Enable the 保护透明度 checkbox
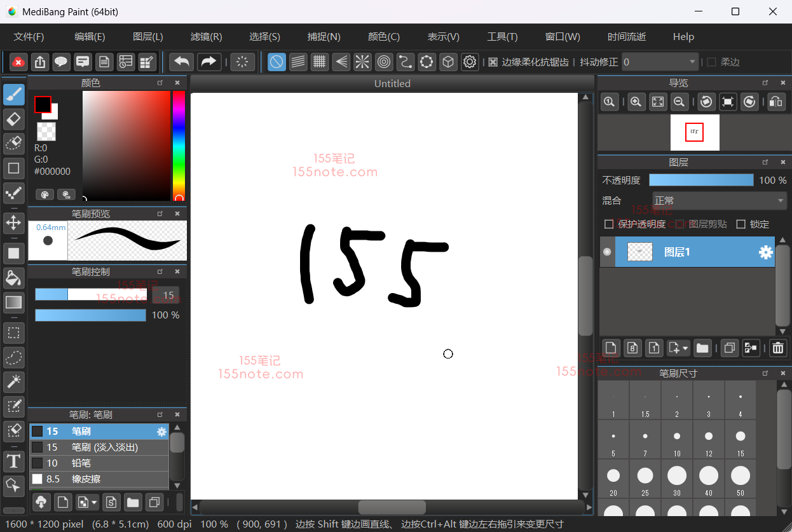 [609, 224]
